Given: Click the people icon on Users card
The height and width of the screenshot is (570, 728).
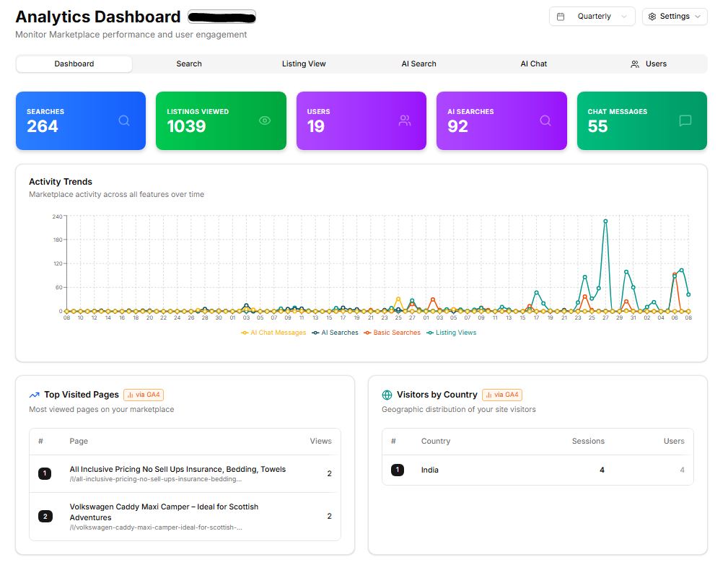Looking at the screenshot, I should pos(405,120).
